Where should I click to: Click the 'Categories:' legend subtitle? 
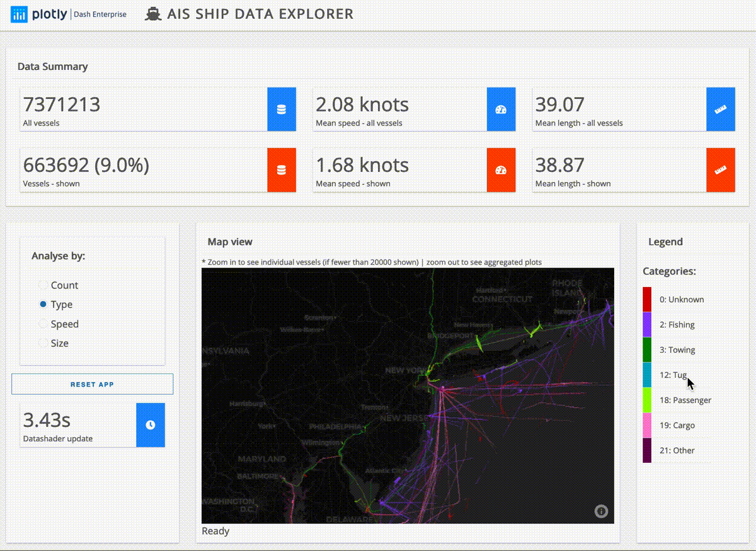[x=669, y=271]
